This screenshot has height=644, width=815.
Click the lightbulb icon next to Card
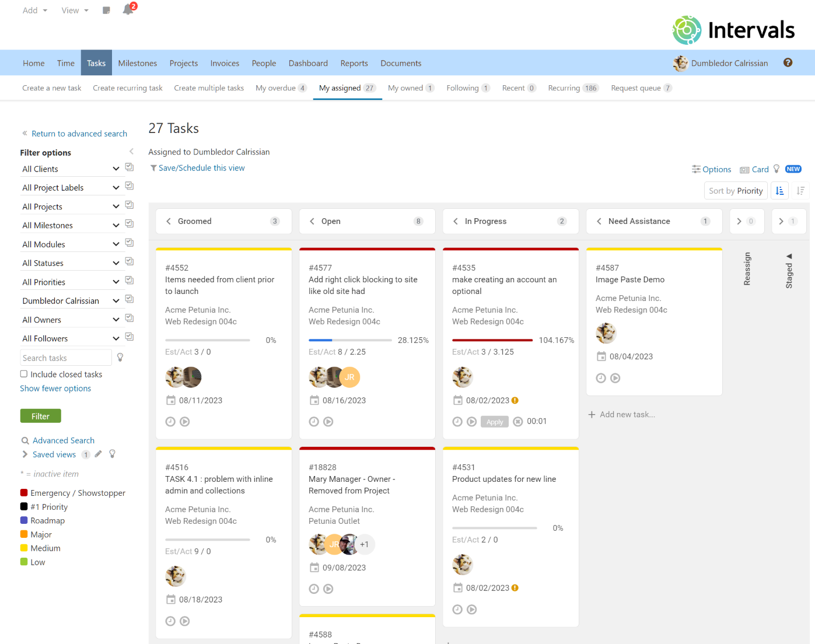pyautogui.click(x=776, y=169)
